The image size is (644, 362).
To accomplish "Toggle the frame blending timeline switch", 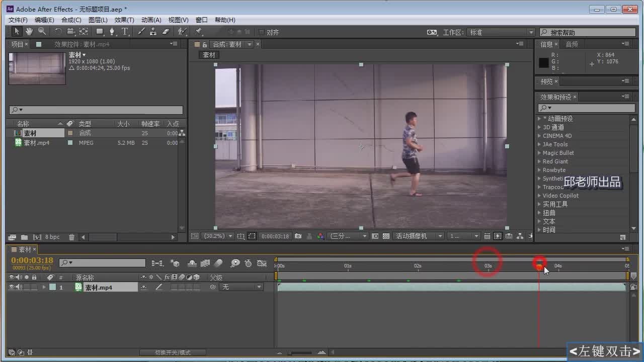I will coord(205,263).
